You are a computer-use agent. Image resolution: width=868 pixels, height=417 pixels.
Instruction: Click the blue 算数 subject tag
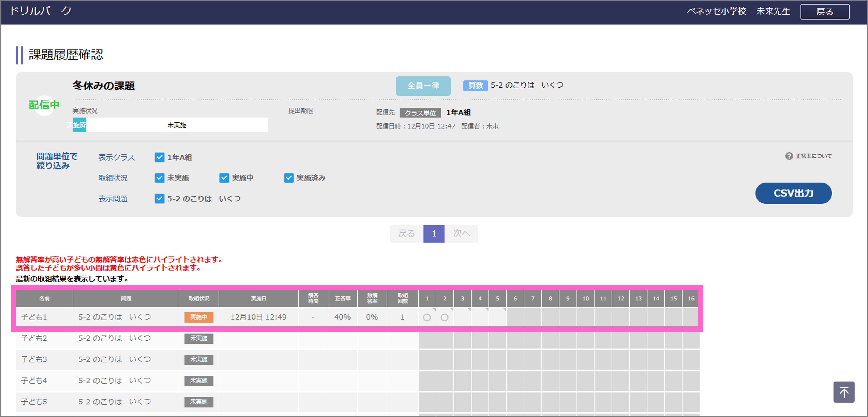click(x=475, y=85)
